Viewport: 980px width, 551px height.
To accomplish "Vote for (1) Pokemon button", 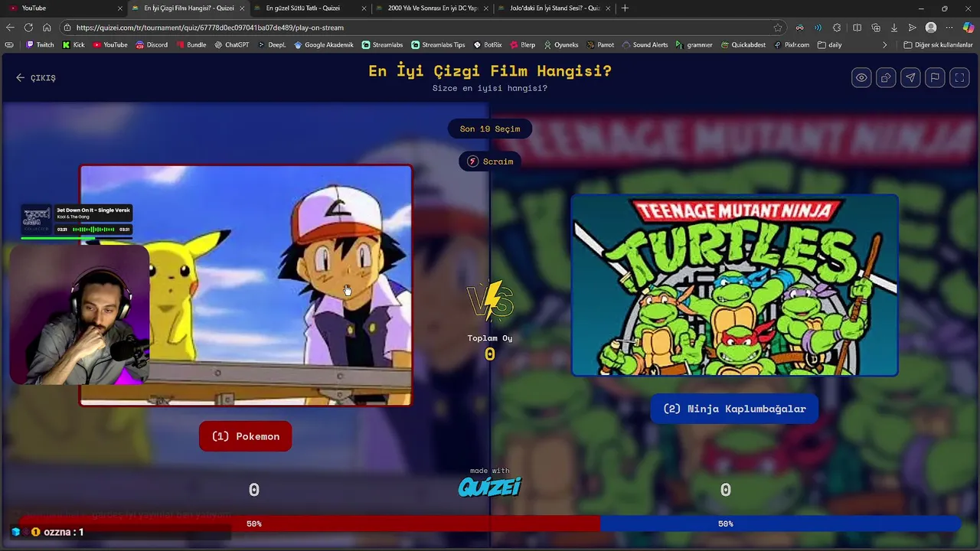I will point(245,436).
